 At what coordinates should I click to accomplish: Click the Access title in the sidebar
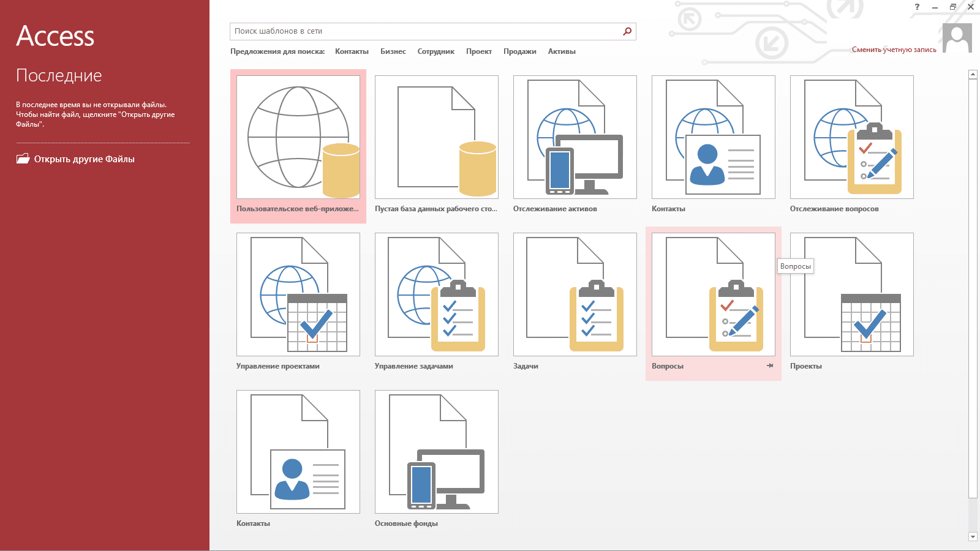tap(55, 36)
